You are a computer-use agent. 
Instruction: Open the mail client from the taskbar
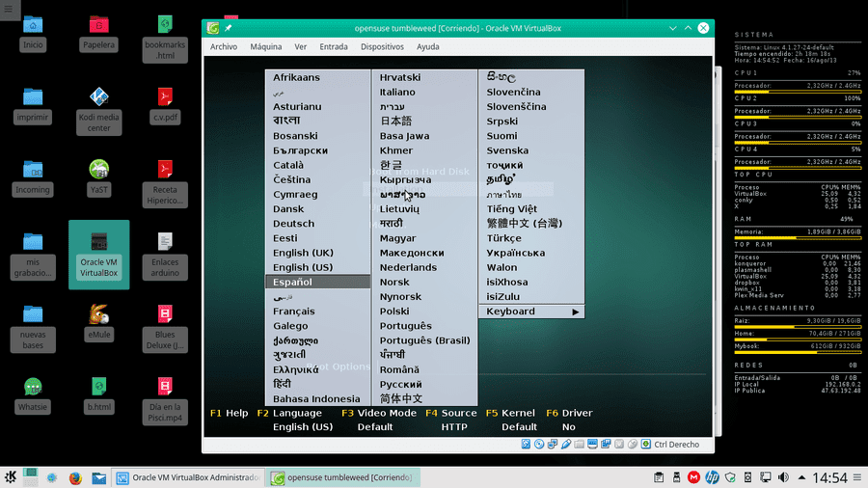[x=99, y=477]
